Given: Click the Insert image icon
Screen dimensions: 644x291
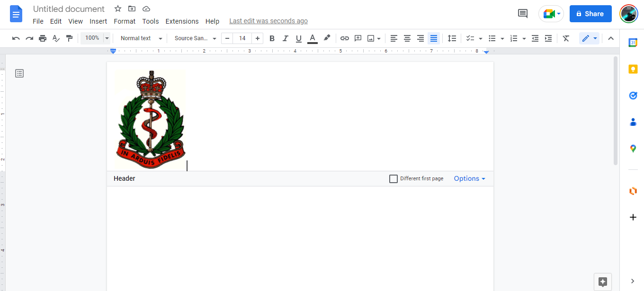Looking at the screenshot, I should coord(371,38).
